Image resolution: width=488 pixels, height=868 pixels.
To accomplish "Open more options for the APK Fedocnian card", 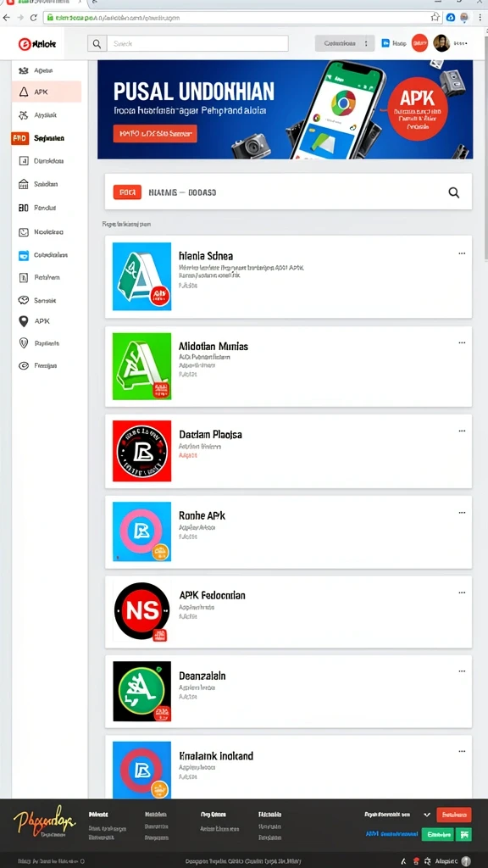I will [462, 593].
